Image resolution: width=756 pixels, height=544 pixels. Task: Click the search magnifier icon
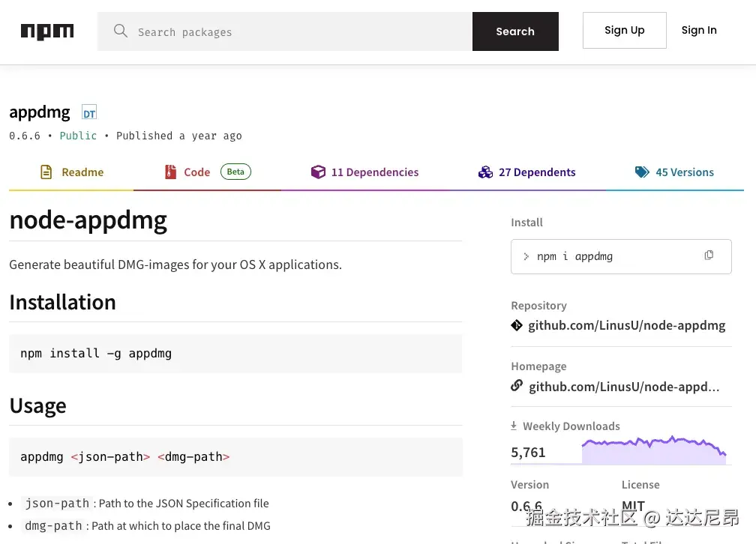[120, 31]
